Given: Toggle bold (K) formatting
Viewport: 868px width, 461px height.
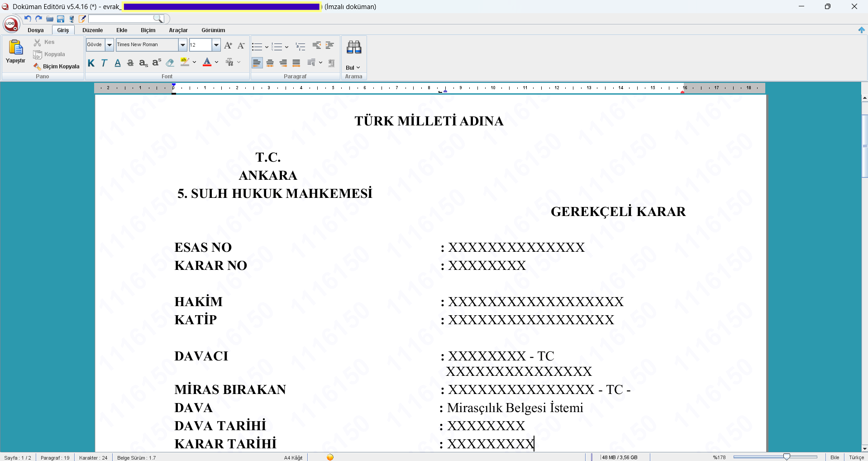Looking at the screenshot, I should click(91, 63).
